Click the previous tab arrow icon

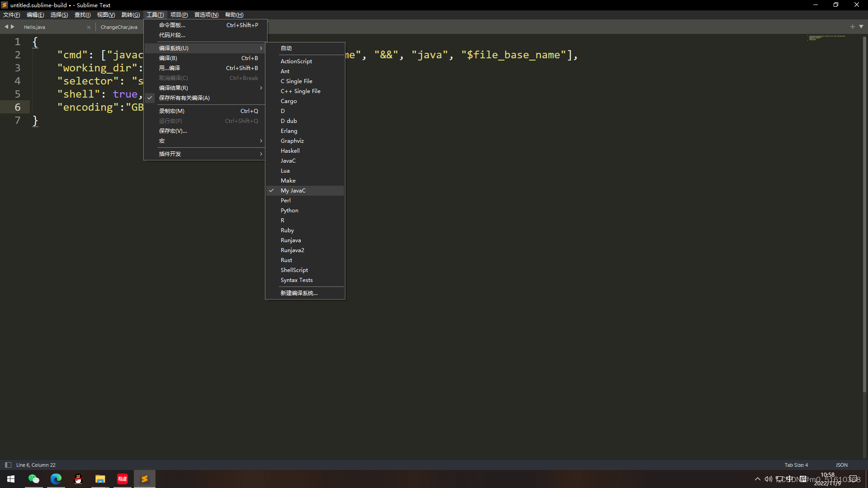tap(6, 27)
